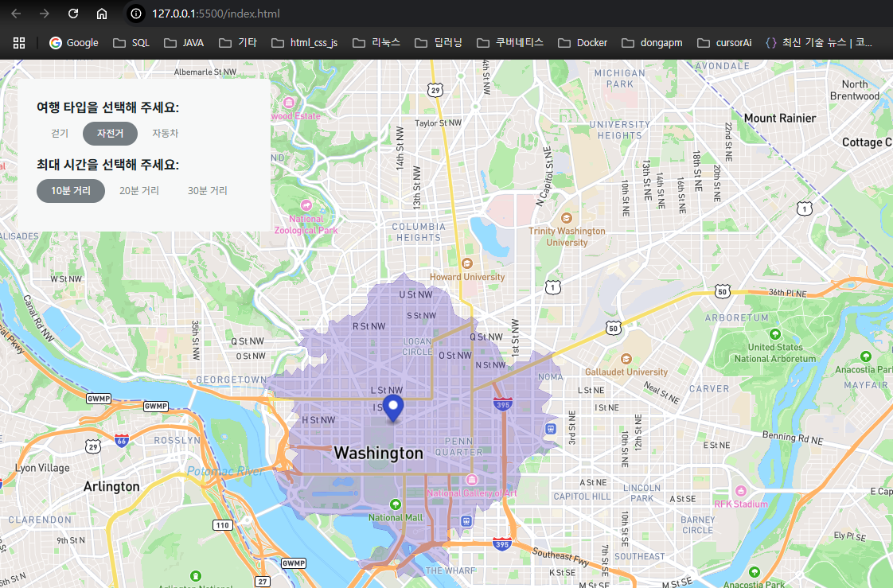Click the National Mall park icon
The height and width of the screenshot is (588, 893).
point(396,504)
